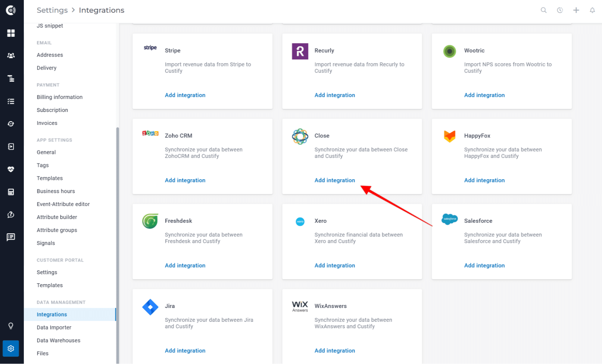Open the segments hierarchy icon in sidebar
The height and width of the screenshot is (364, 602).
(11, 79)
